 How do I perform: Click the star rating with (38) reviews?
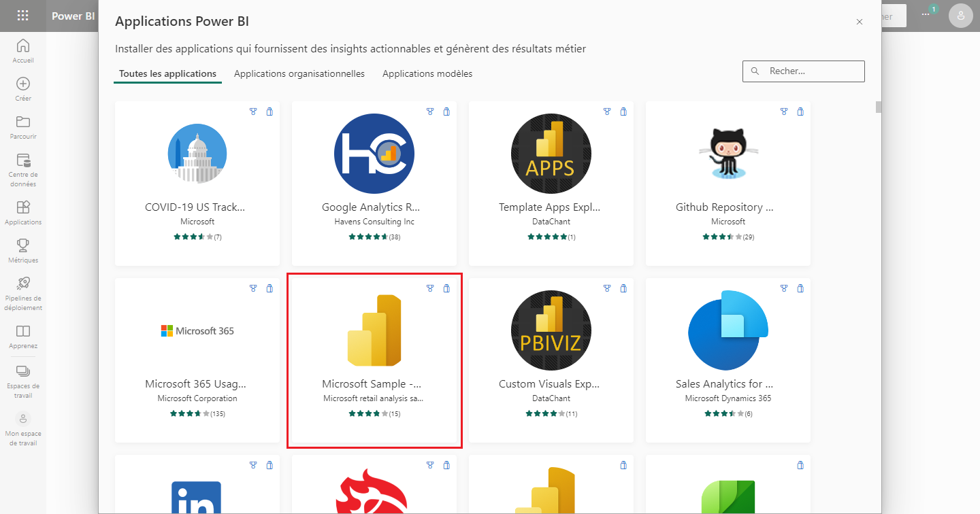point(374,237)
